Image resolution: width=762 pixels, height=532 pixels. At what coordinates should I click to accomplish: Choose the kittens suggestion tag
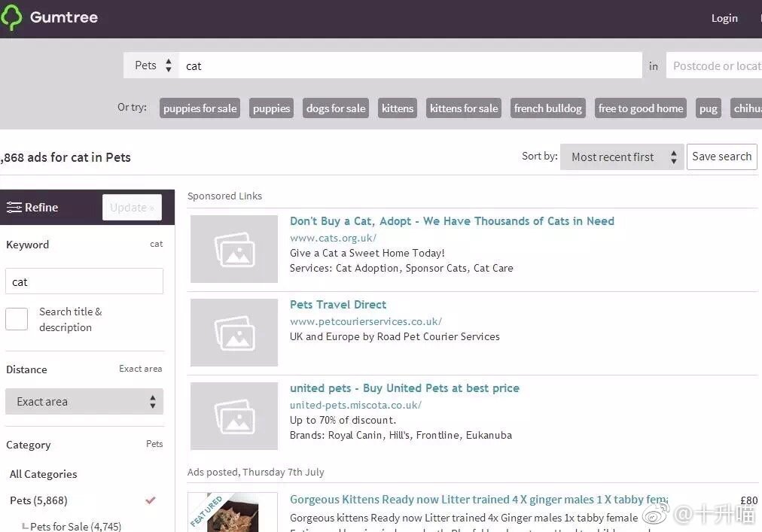coord(398,108)
